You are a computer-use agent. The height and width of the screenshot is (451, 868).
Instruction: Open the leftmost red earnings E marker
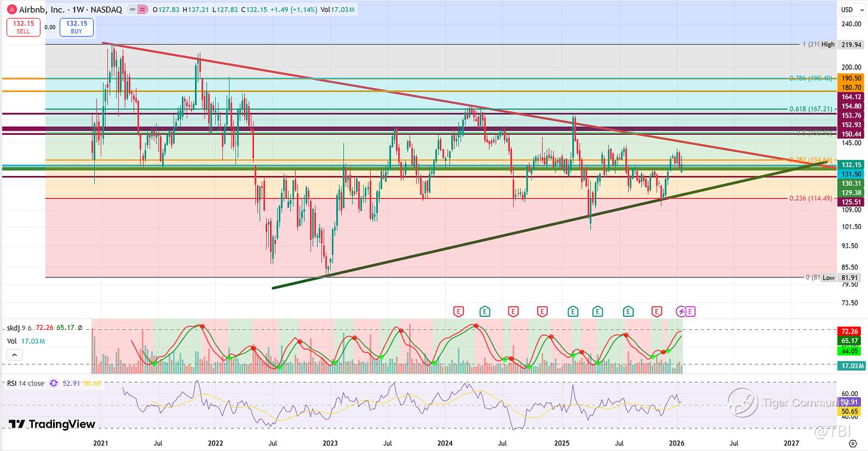click(458, 311)
